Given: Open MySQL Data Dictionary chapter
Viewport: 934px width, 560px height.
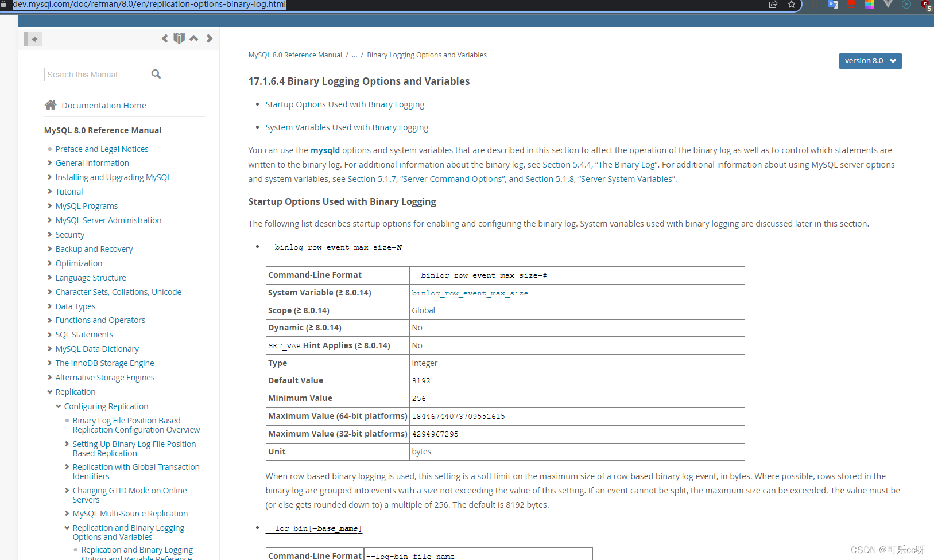Looking at the screenshot, I should [x=97, y=349].
